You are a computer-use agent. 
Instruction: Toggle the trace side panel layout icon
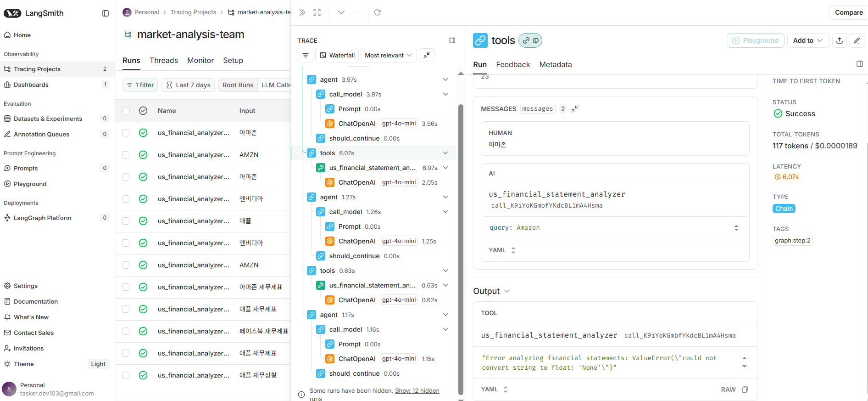pyautogui.click(x=452, y=40)
